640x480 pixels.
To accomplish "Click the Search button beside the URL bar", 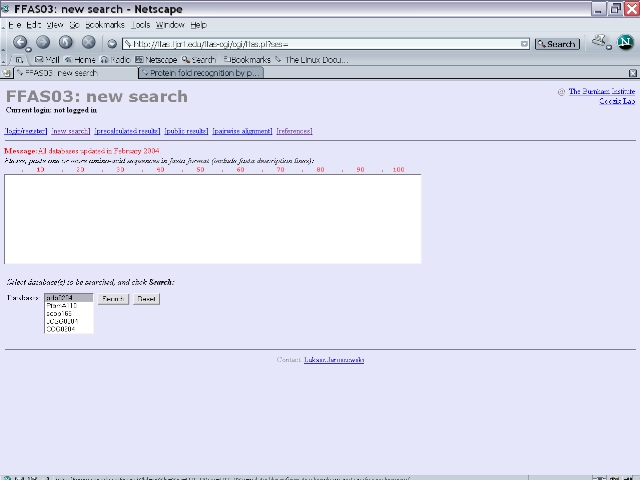I will [x=557, y=44].
